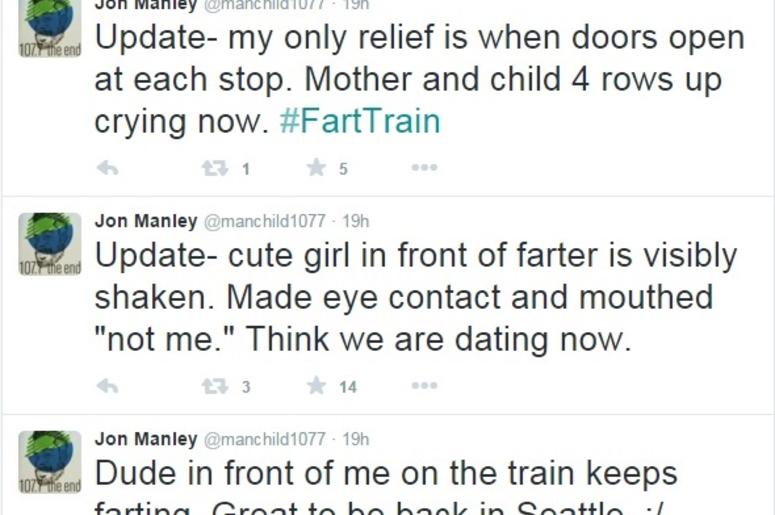Screen dimensions: 775x515
Task: Open more options on 'cute girl' tweet
Action: click(425, 385)
